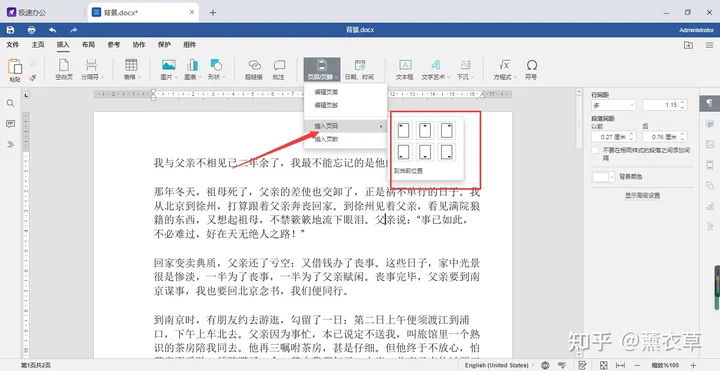Viewport: 720px width, 371px height.
Task: Switch to the References (参考) tab
Action: [113, 45]
